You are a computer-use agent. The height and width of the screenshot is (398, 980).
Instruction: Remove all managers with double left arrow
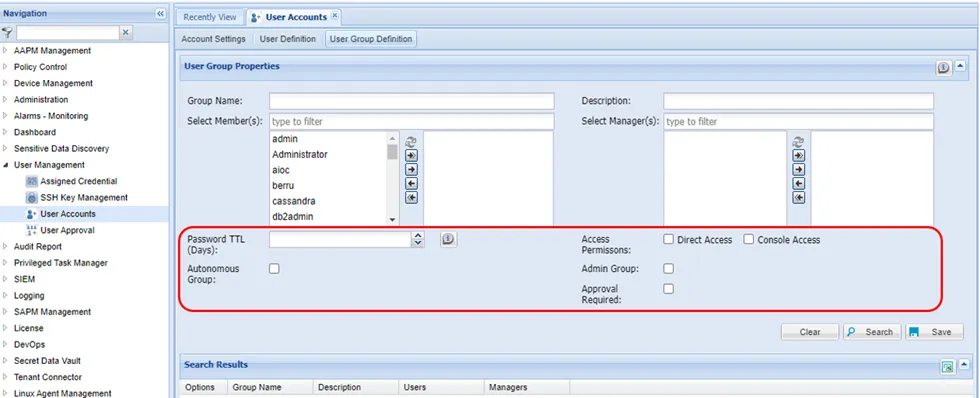point(798,197)
